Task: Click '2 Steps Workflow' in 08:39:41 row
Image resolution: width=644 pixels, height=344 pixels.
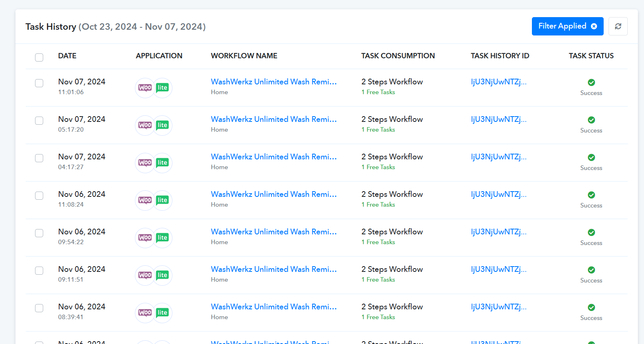Action: tap(392, 307)
